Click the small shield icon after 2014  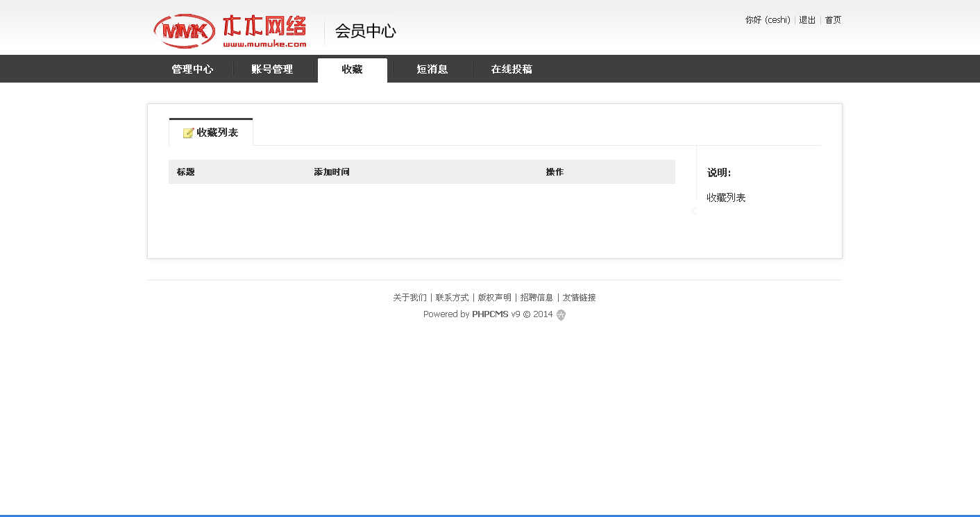coord(561,315)
